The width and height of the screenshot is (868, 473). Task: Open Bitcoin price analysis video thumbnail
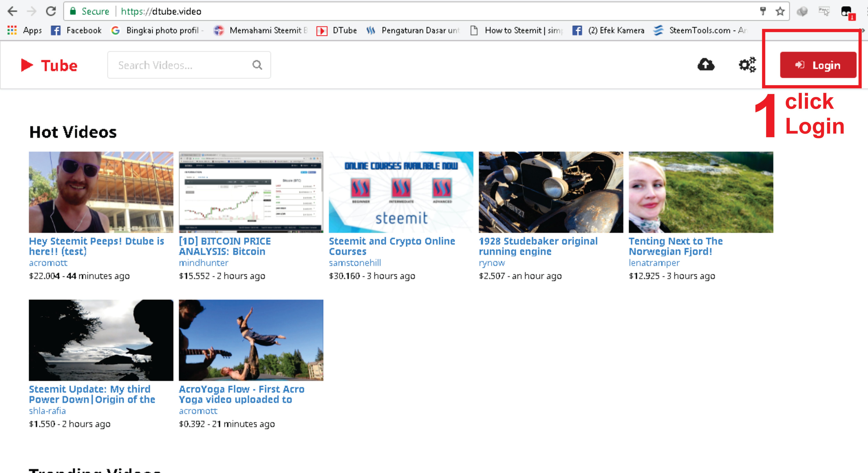(x=251, y=192)
